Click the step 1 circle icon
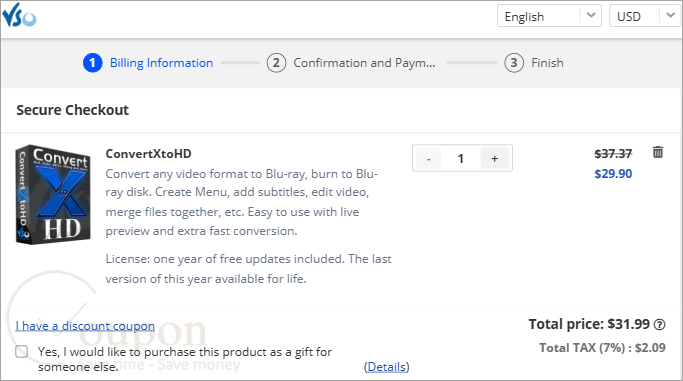Screen dimensions: 683x381 [x=92, y=63]
